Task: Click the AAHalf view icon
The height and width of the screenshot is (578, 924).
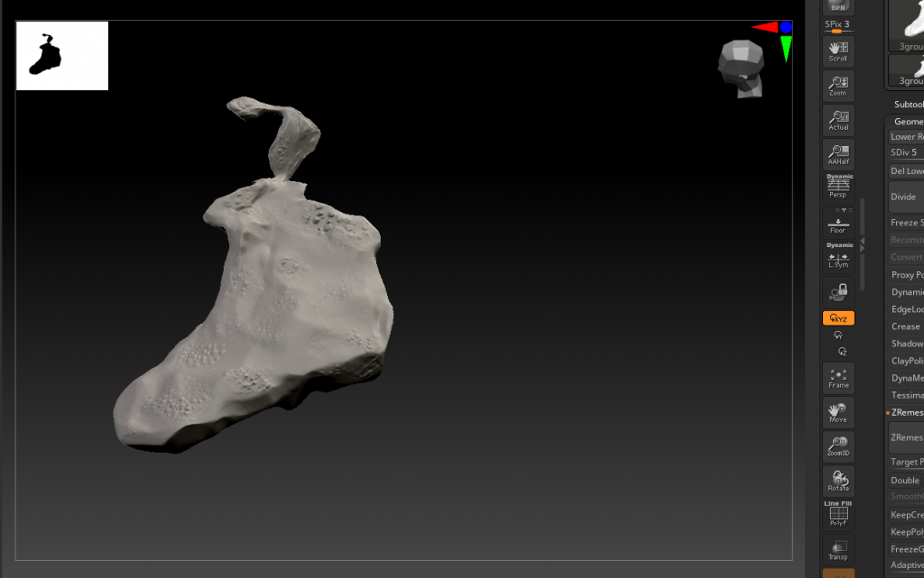Action: (838, 154)
